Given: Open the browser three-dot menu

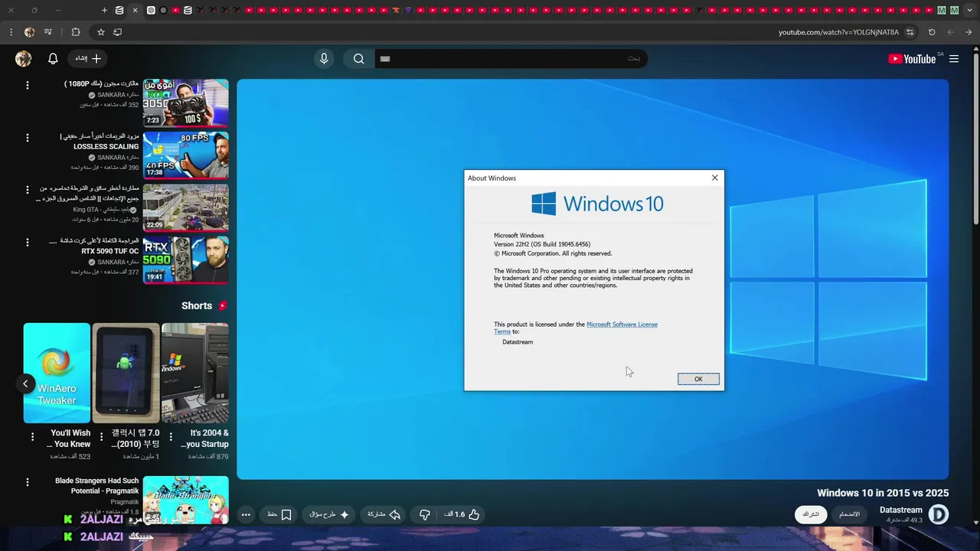Looking at the screenshot, I should [11, 32].
